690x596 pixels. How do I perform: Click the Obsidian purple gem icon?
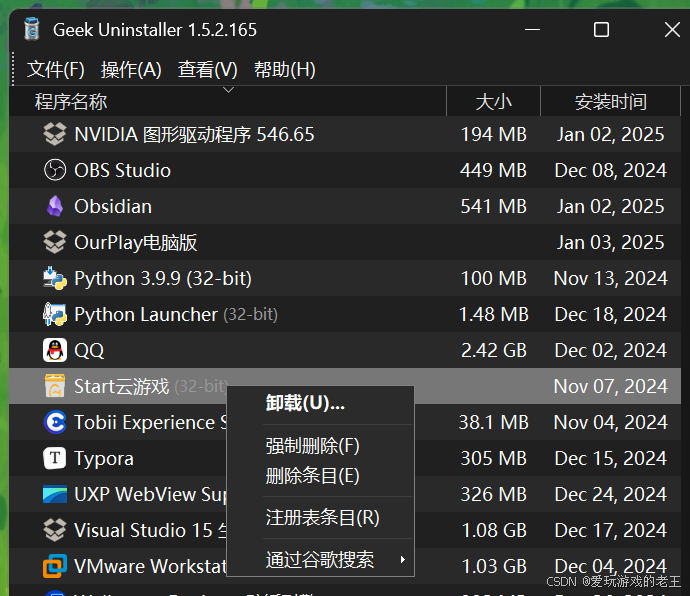click(x=55, y=206)
